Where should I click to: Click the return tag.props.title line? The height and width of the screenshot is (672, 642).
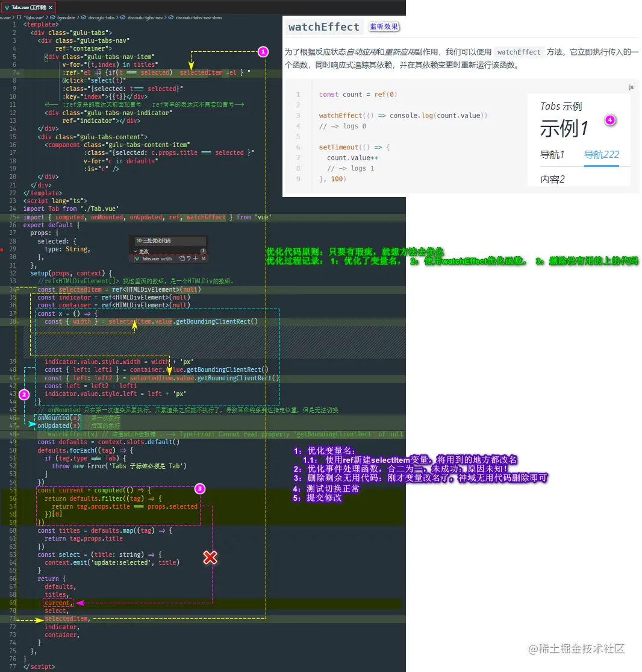click(x=84, y=538)
